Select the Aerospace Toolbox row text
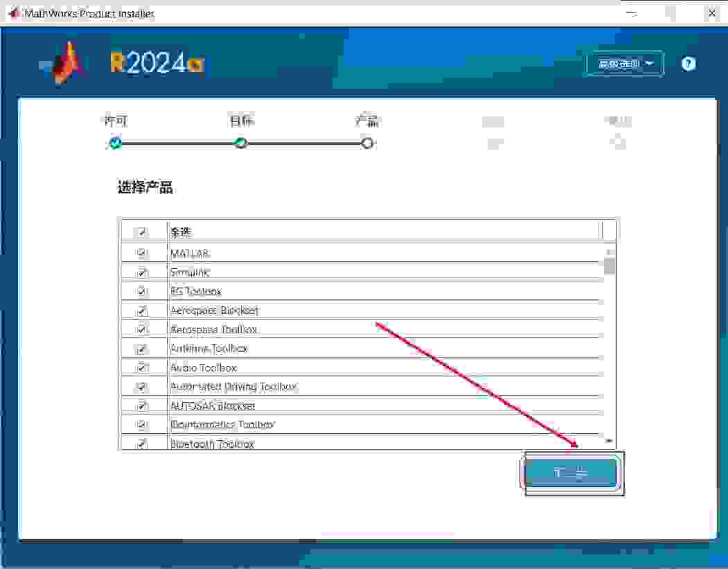728x569 pixels. coord(213,329)
